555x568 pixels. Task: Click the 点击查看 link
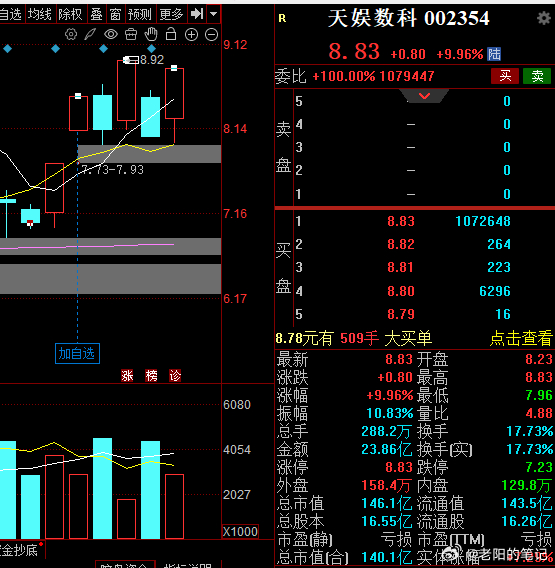point(521,338)
